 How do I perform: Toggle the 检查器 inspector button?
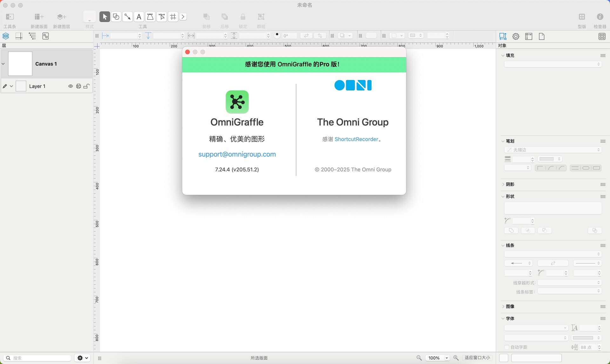point(600,17)
